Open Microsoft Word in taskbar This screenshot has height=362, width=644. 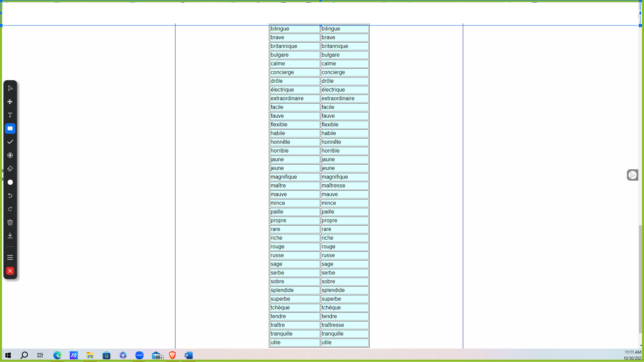189,355
